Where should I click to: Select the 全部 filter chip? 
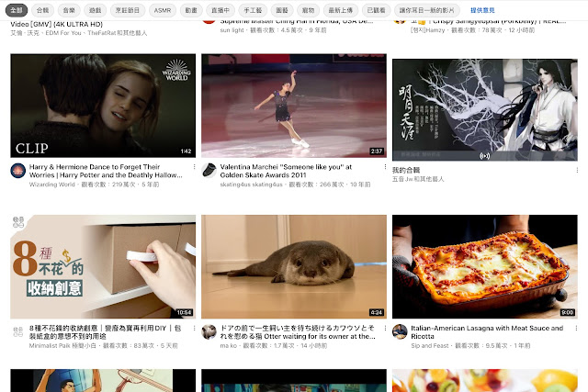click(17, 10)
